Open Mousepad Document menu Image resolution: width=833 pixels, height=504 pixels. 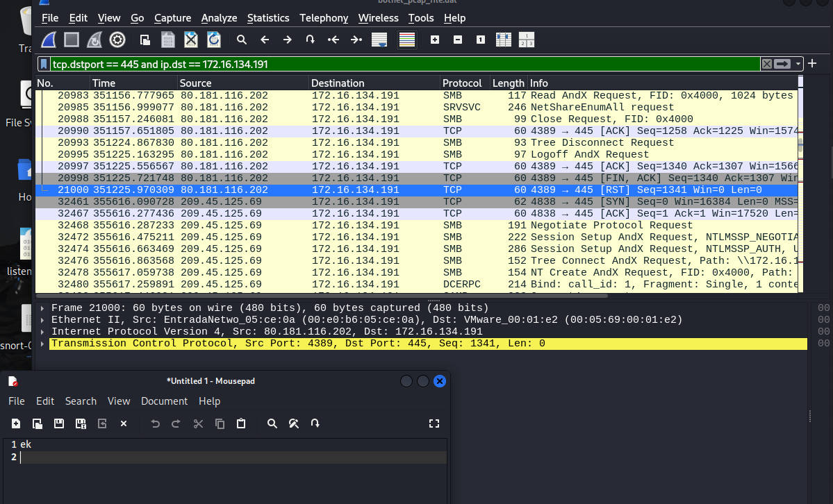coord(164,401)
